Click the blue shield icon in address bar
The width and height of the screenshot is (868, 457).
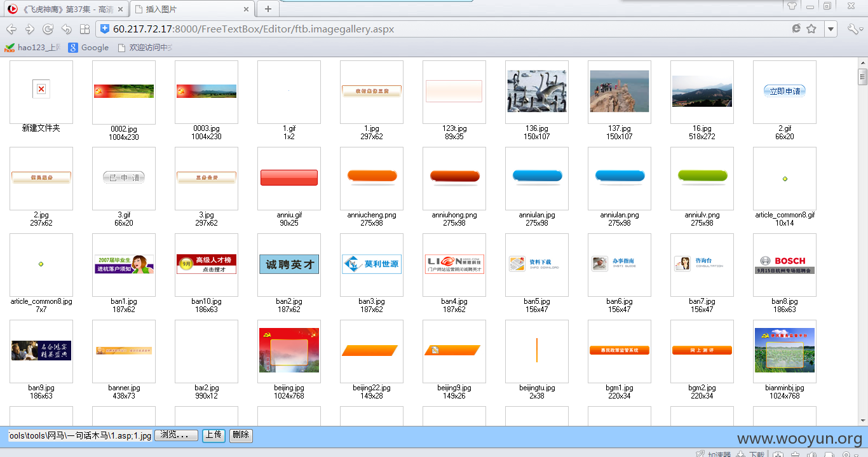click(105, 29)
